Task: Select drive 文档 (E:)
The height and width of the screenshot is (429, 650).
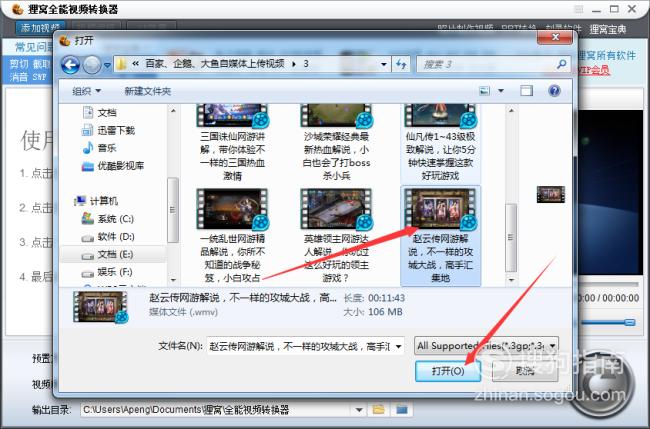Action: click(107, 254)
